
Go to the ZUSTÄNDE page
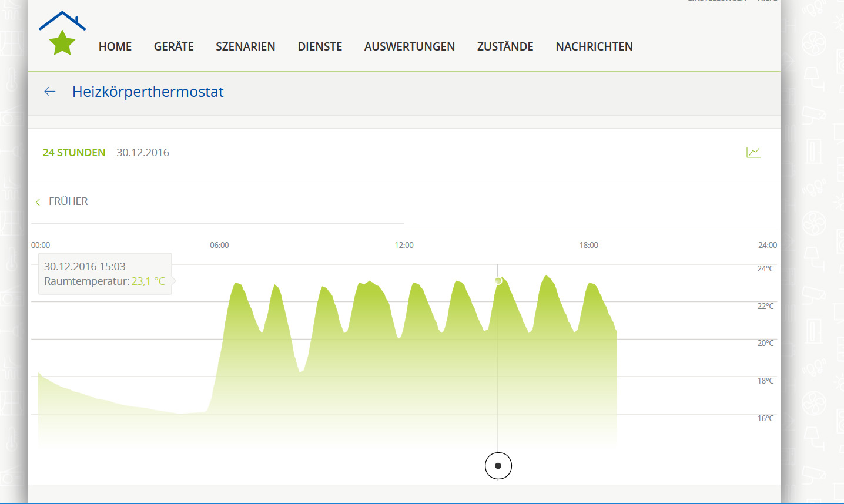(x=505, y=47)
